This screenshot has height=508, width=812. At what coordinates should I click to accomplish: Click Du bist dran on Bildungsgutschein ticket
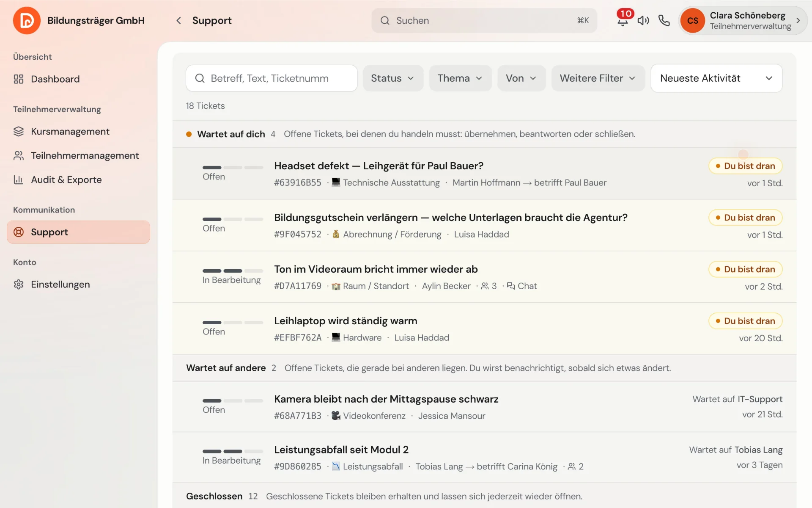[x=745, y=218]
